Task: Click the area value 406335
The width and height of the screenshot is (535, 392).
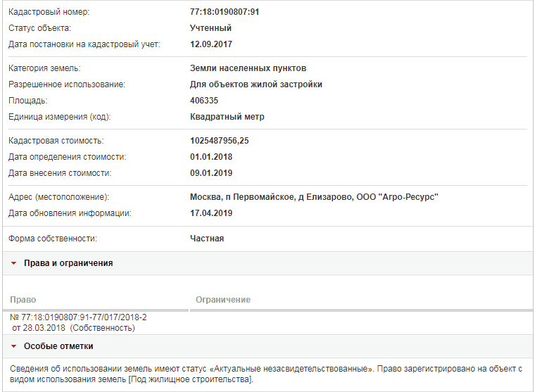Action: coord(204,101)
